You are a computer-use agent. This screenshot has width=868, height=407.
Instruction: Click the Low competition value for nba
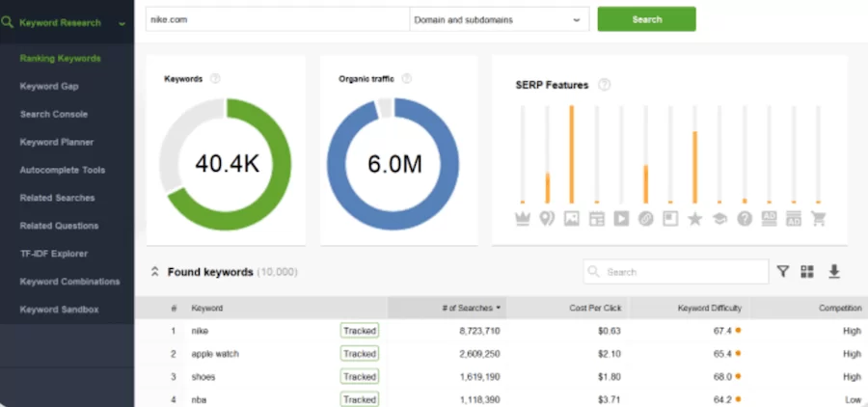[x=854, y=399]
